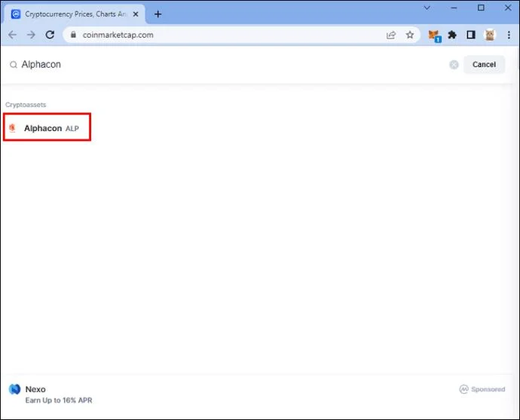Maximize the Chrome window

tap(481, 8)
